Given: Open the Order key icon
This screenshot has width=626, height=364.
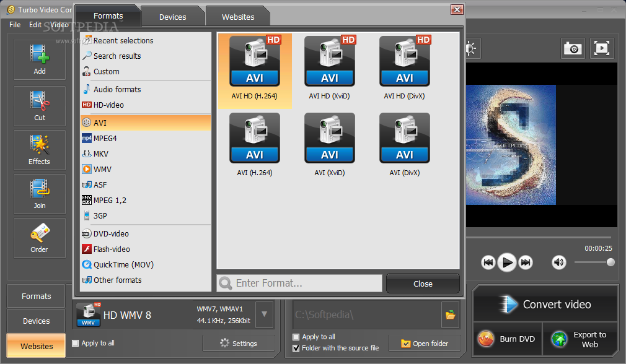Looking at the screenshot, I should (40, 238).
